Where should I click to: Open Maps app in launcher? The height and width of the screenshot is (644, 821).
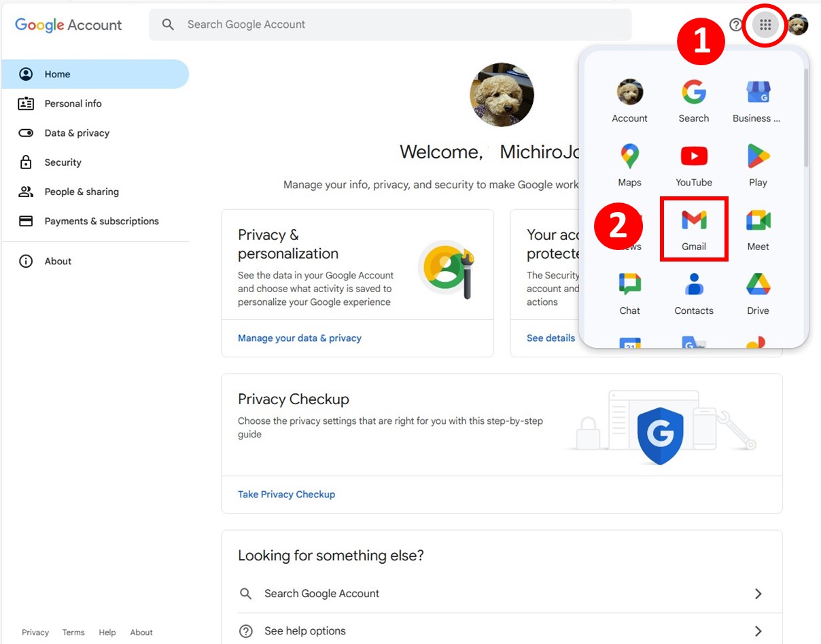click(629, 166)
